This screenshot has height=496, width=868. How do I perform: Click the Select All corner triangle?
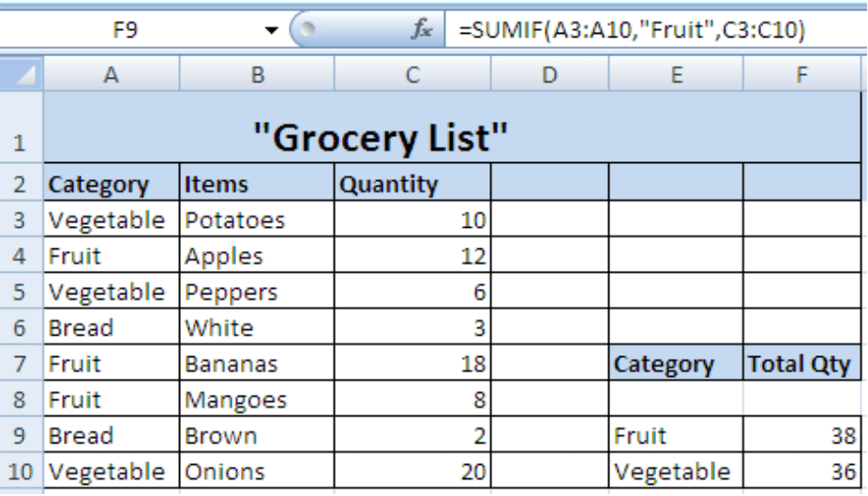pos(22,75)
